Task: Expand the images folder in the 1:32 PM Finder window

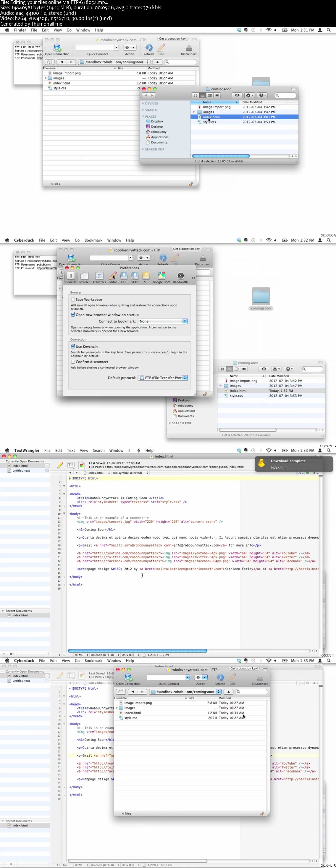Action: pyautogui.click(x=220, y=386)
